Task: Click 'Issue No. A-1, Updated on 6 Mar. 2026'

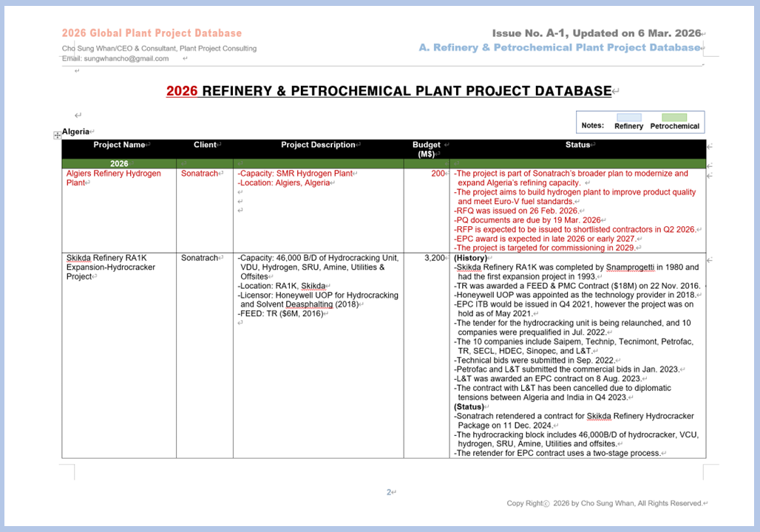Action: click(597, 33)
